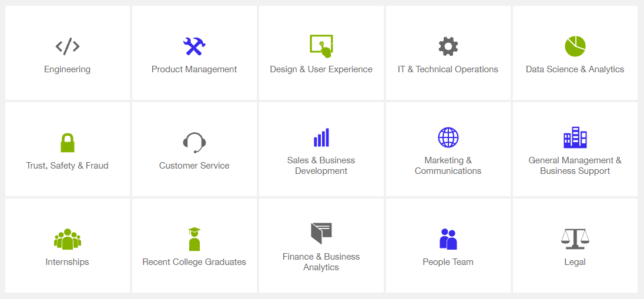
Task: Open the Design & User Experience touchscreen icon
Action: (x=321, y=46)
